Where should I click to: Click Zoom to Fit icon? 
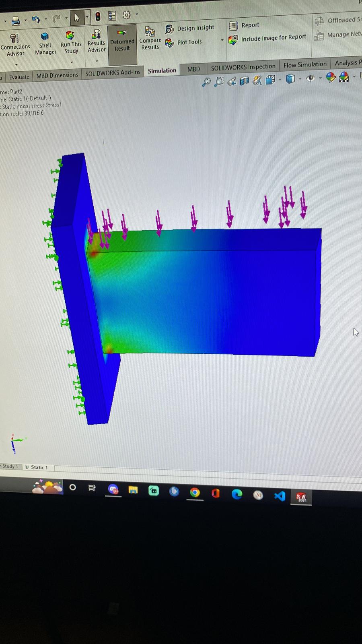[x=206, y=83]
